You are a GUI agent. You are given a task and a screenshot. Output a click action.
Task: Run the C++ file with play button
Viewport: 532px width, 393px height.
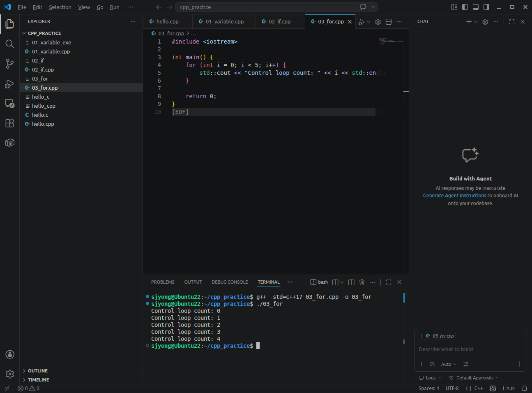[361, 22]
